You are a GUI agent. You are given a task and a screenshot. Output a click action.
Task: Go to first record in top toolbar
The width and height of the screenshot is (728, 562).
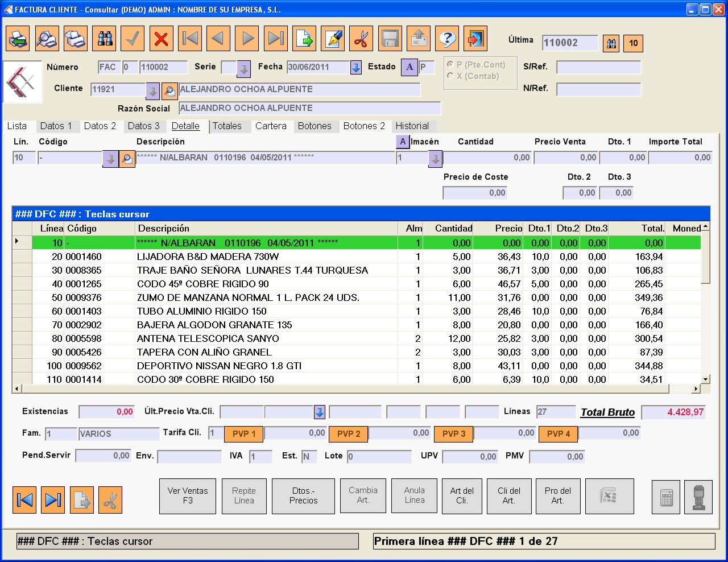(x=190, y=39)
